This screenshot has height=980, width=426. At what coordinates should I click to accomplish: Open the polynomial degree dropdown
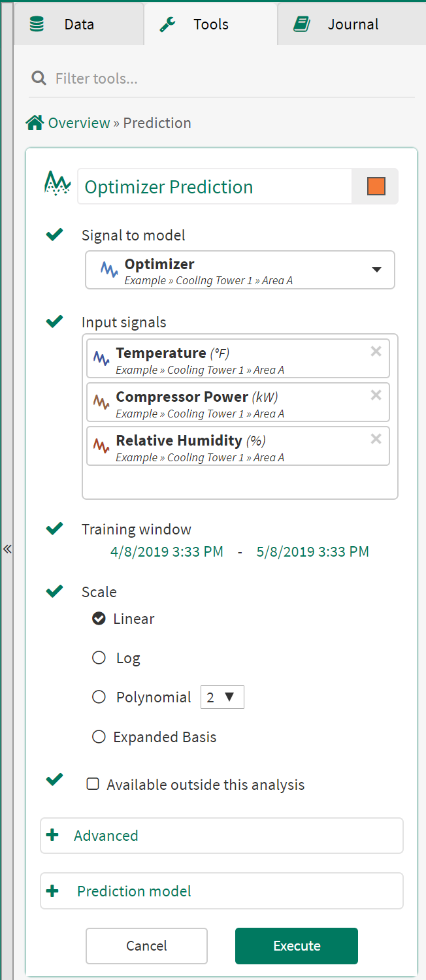point(222,697)
